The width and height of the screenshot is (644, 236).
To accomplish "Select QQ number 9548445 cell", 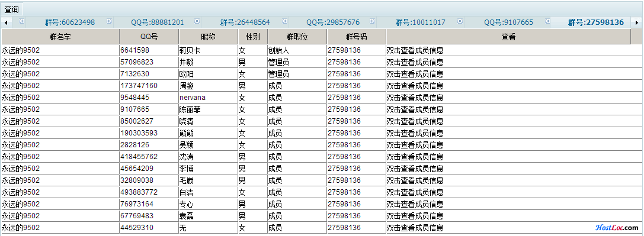I will 149,98.
